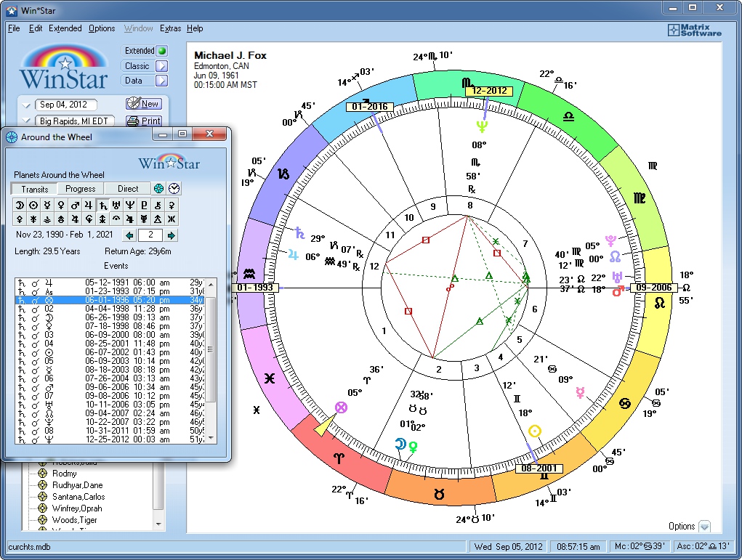Image resolution: width=742 pixels, height=560 pixels.
Task: Click the events list scroll-down arrow
Action: click(211, 438)
